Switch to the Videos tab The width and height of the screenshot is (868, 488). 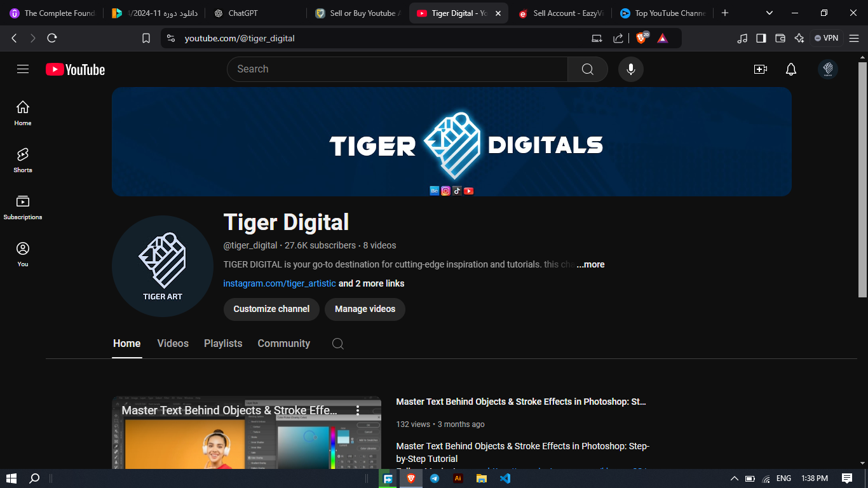pyautogui.click(x=173, y=344)
